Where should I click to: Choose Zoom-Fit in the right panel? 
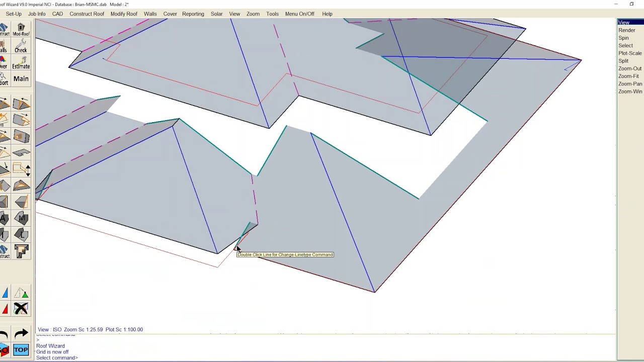pyautogui.click(x=628, y=76)
